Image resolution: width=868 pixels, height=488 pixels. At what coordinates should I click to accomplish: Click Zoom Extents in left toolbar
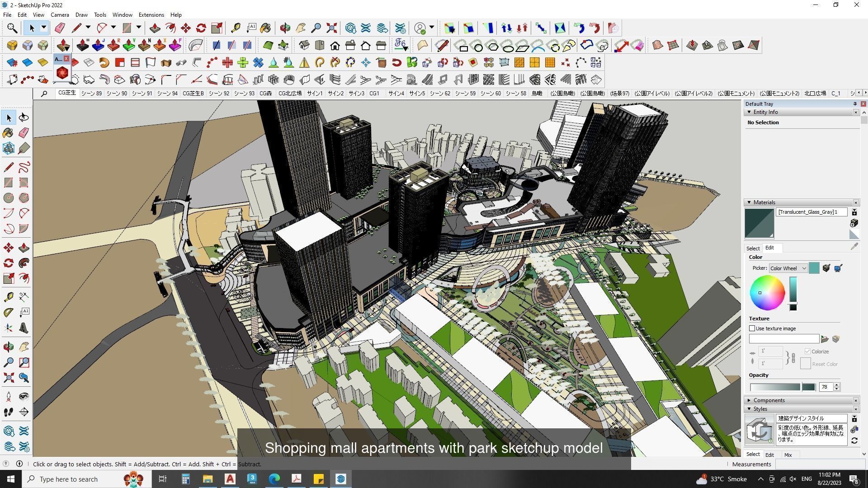tap(8, 378)
